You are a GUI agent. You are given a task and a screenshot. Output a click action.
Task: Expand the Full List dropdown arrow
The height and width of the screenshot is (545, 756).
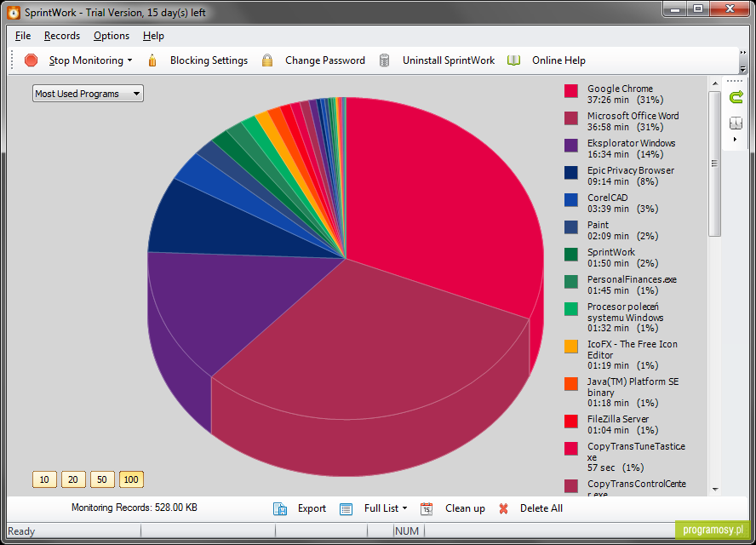click(404, 508)
